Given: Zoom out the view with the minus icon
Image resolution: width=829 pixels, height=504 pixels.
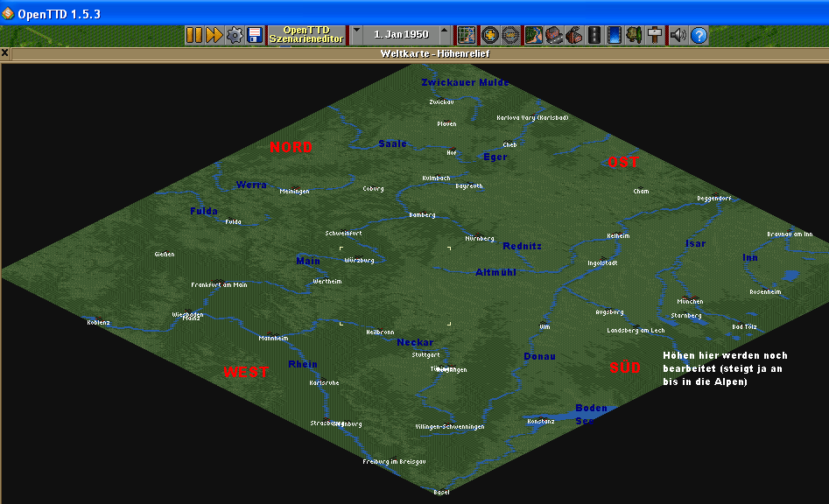Looking at the screenshot, I should pos(511,35).
